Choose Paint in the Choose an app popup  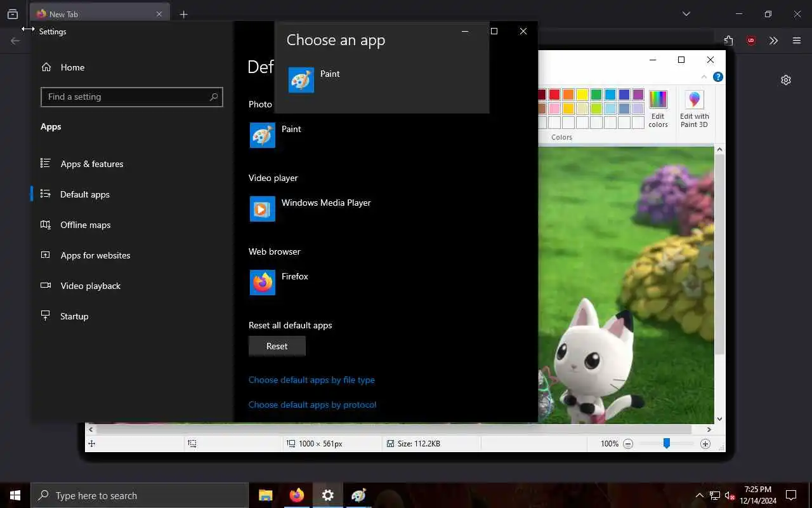click(381, 81)
